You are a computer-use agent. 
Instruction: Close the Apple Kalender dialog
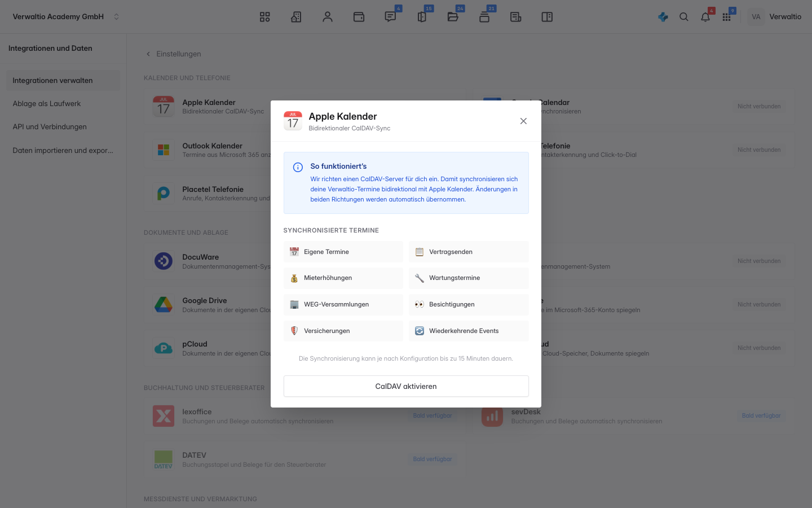click(523, 121)
